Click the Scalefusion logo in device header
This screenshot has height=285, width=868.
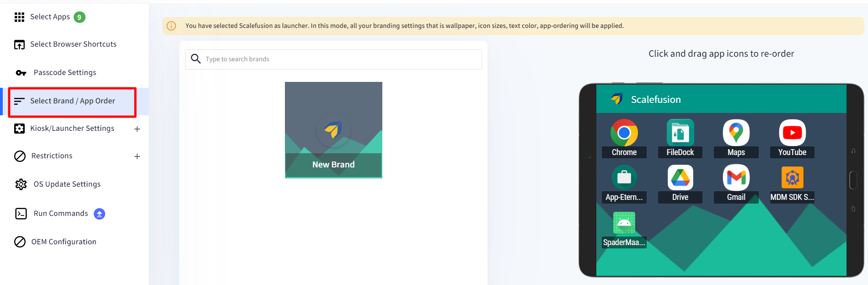(617, 99)
